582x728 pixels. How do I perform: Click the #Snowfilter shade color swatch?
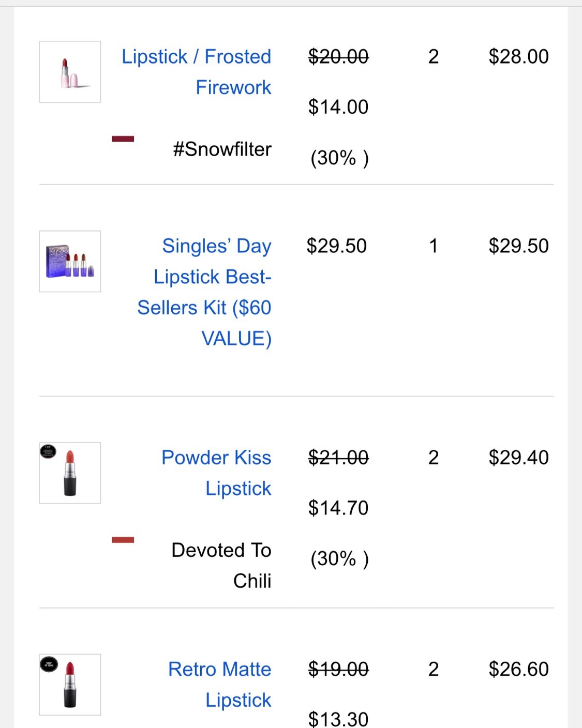[x=123, y=139]
